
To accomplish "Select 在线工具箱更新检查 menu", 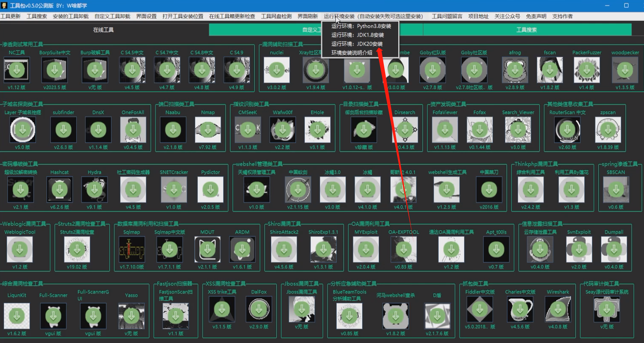I will [x=232, y=16].
